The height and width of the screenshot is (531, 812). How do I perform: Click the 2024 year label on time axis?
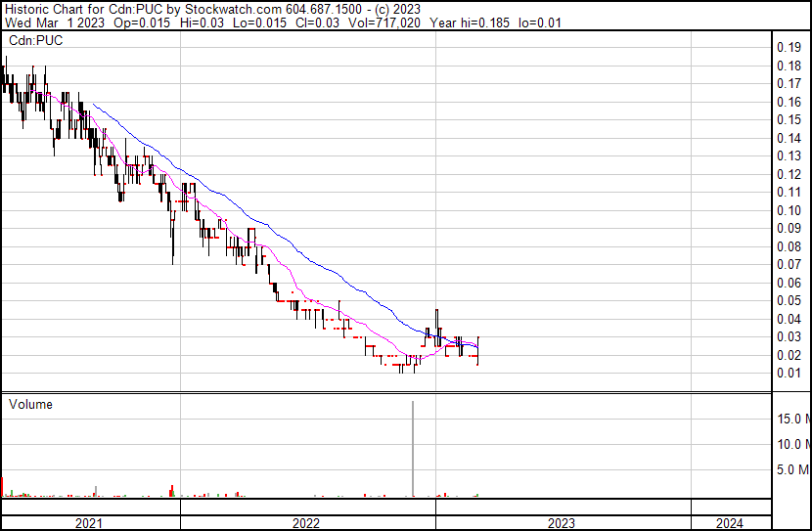pos(729,523)
